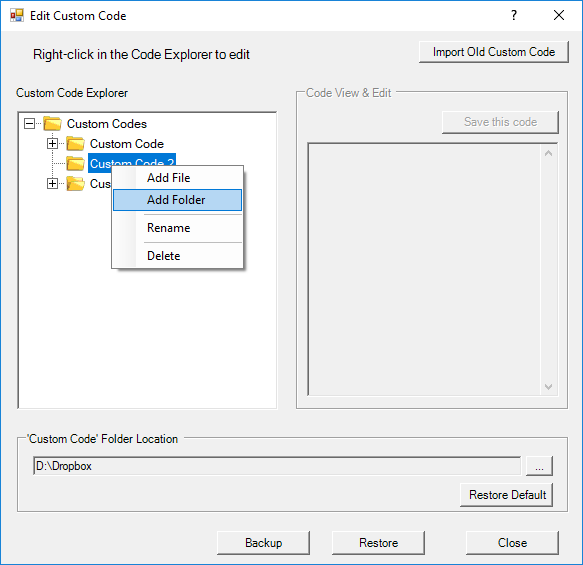Open folder browser with the ellipsis button
Viewport: 583px width, 565px height.
click(539, 466)
